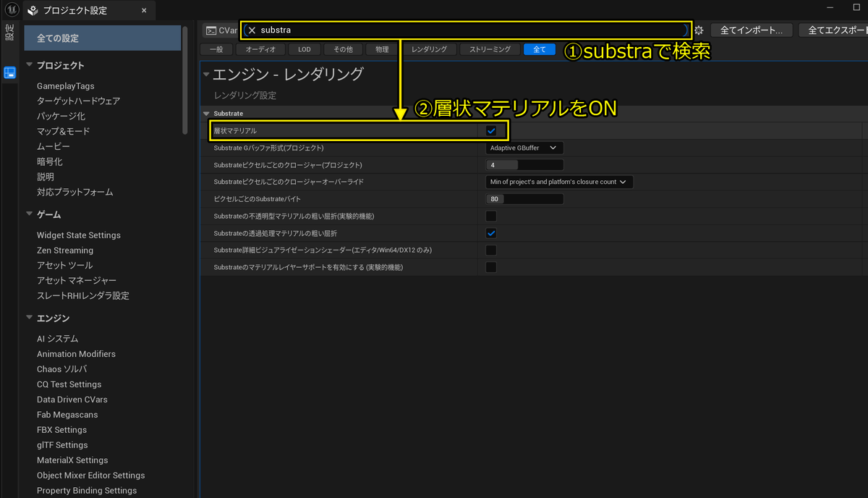Click Substrateピクセルごとのクロージャーオーバーライド label
This screenshot has width=868, height=498.
[x=289, y=182]
